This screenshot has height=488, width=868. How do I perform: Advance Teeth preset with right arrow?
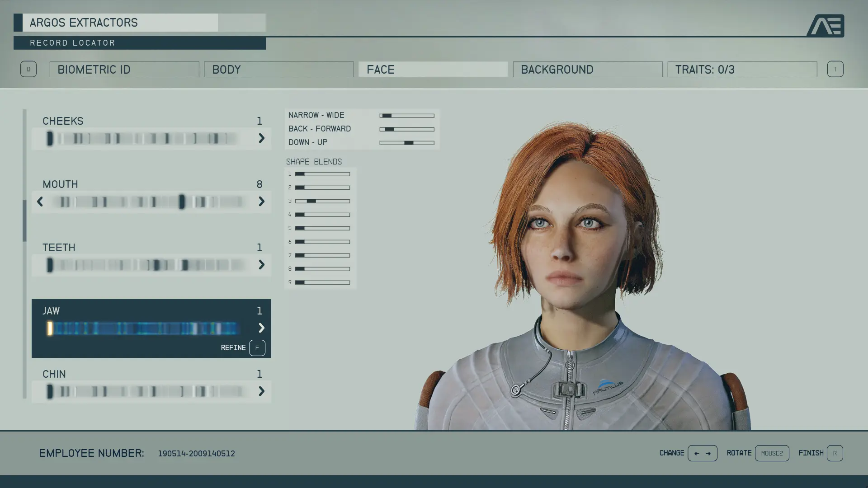[261, 265]
